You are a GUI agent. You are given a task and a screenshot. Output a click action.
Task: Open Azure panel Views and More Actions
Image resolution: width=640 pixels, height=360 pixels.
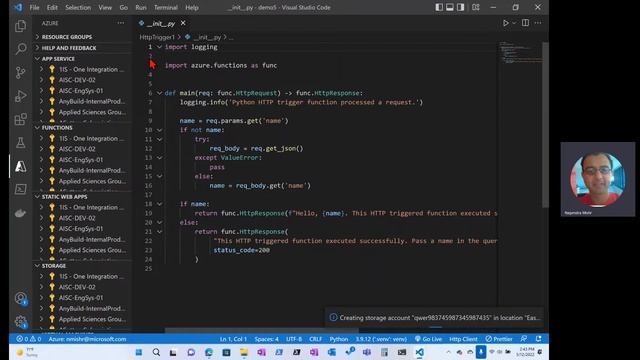pyautogui.click(x=121, y=23)
